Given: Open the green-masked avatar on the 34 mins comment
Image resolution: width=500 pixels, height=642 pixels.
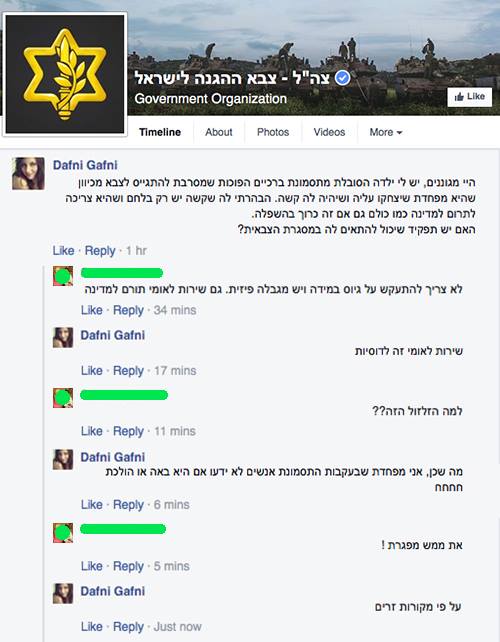Looking at the screenshot, I should click(x=63, y=276).
